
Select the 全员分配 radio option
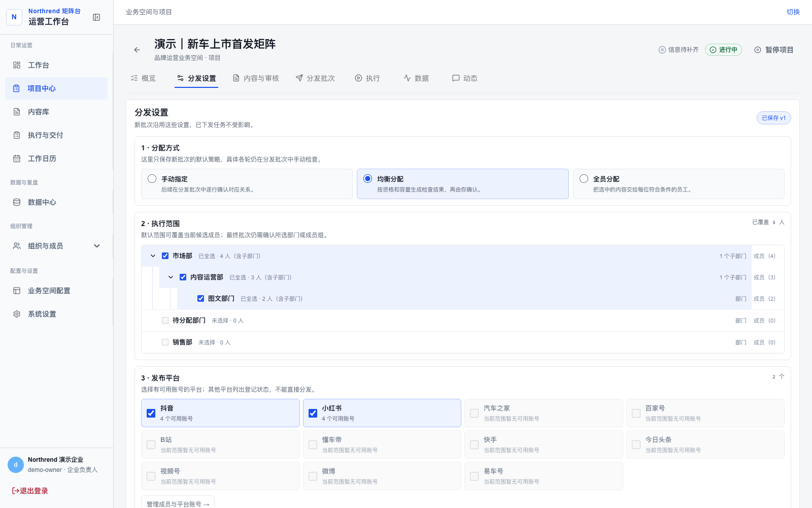click(584, 179)
